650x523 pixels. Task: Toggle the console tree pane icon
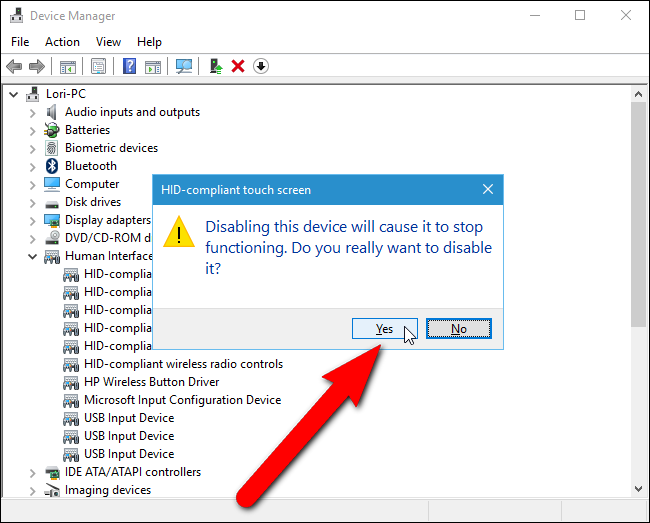click(68, 66)
